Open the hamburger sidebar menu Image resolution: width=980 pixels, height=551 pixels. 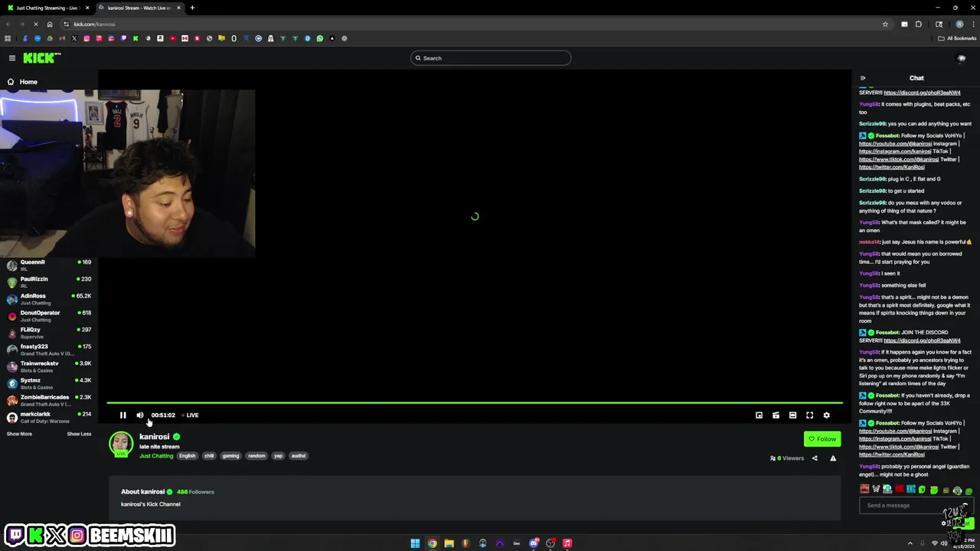11,58
